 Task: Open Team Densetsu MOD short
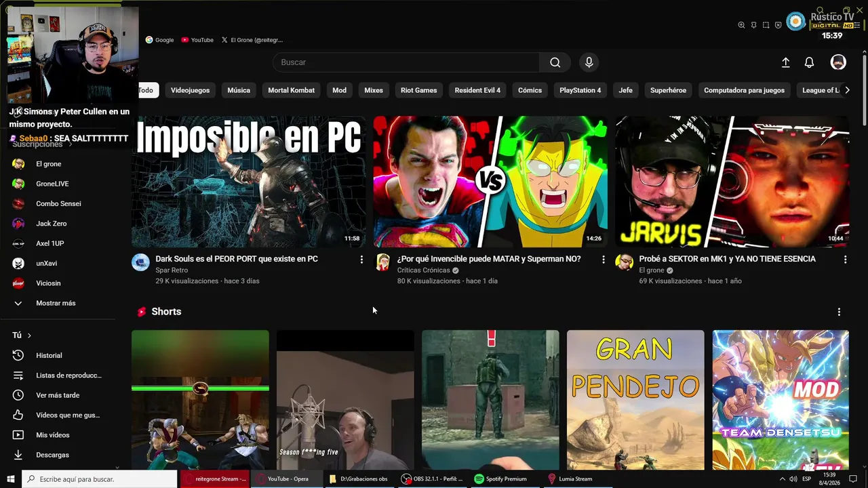pos(781,400)
